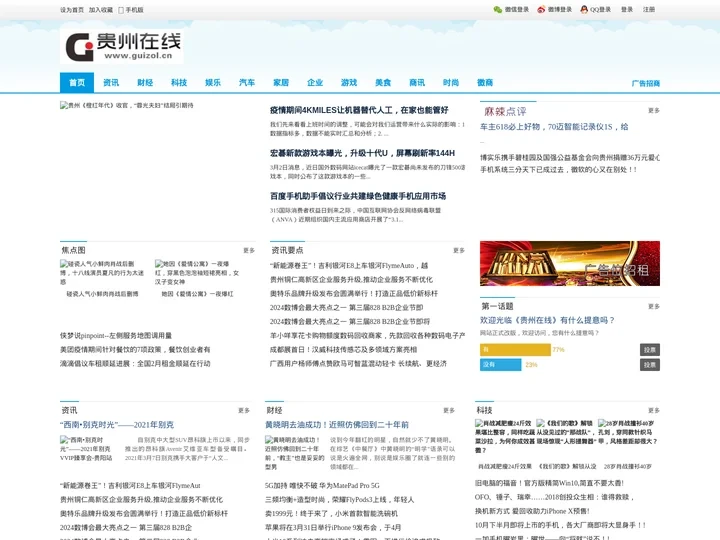Click 设为首页 in the top bar
Image resolution: width=720 pixels, height=540 pixels.
[x=72, y=10]
